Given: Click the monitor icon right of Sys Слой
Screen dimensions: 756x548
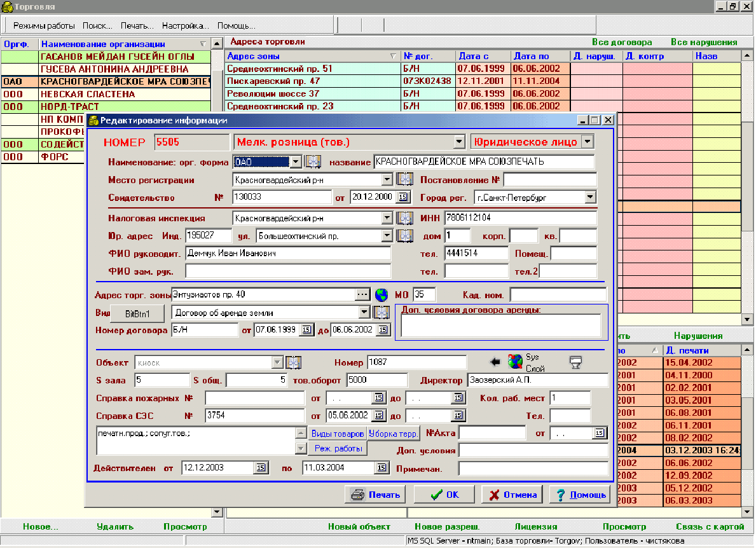Looking at the screenshot, I should pos(575,362).
